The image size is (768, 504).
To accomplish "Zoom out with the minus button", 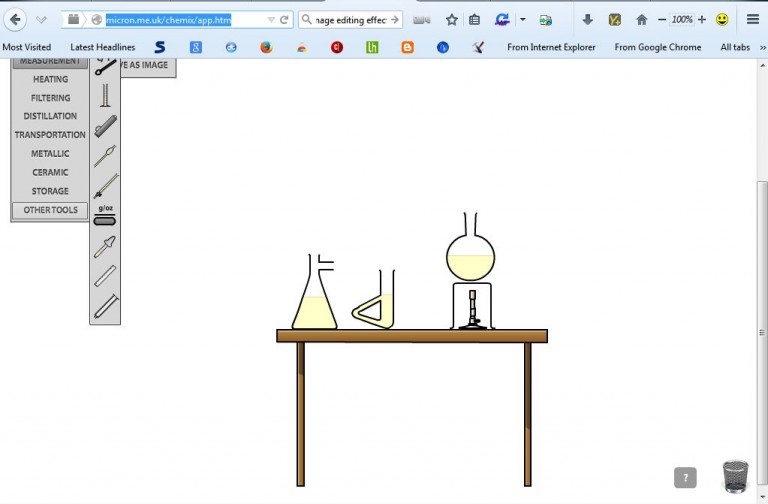I will tap(662, 20).
